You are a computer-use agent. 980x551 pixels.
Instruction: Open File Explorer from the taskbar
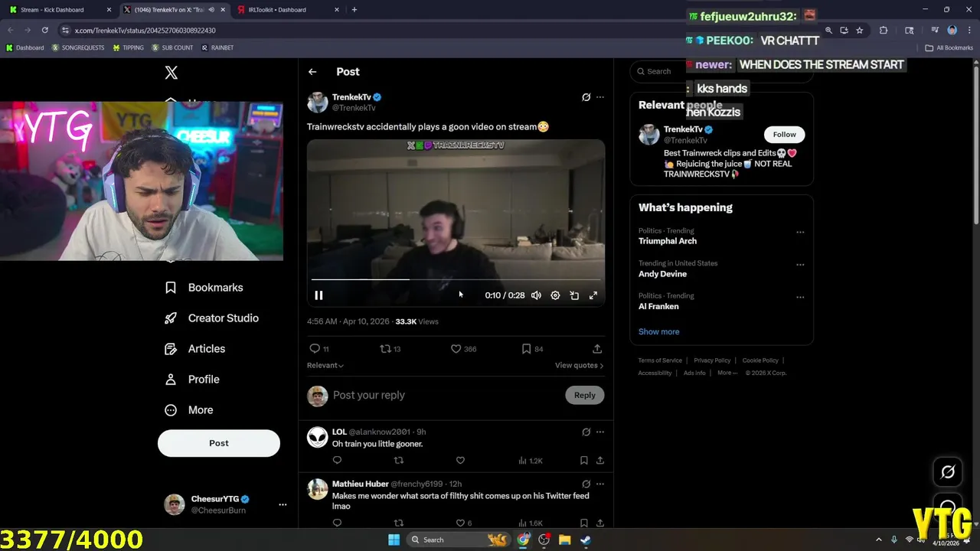[564, 540]
